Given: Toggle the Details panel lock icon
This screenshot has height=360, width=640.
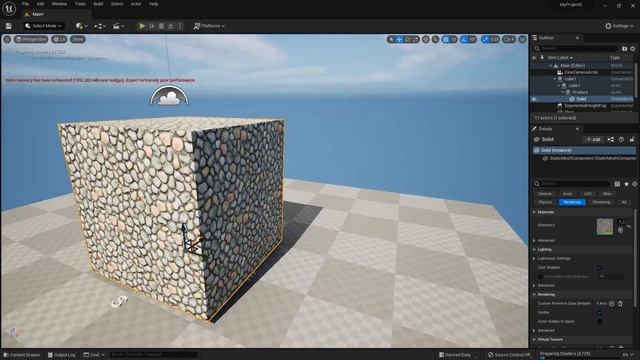Looking at the screenshot, I should click(x=632, y=140).
